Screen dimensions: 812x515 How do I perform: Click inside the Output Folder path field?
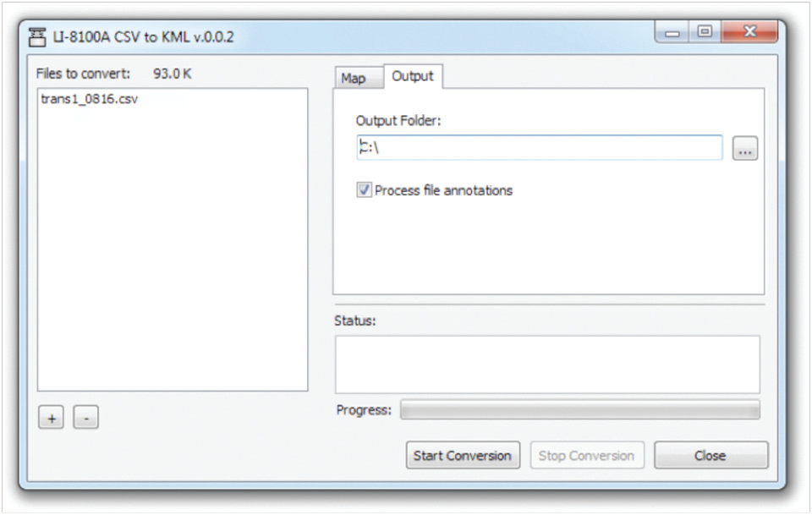[x=541, y=148]
